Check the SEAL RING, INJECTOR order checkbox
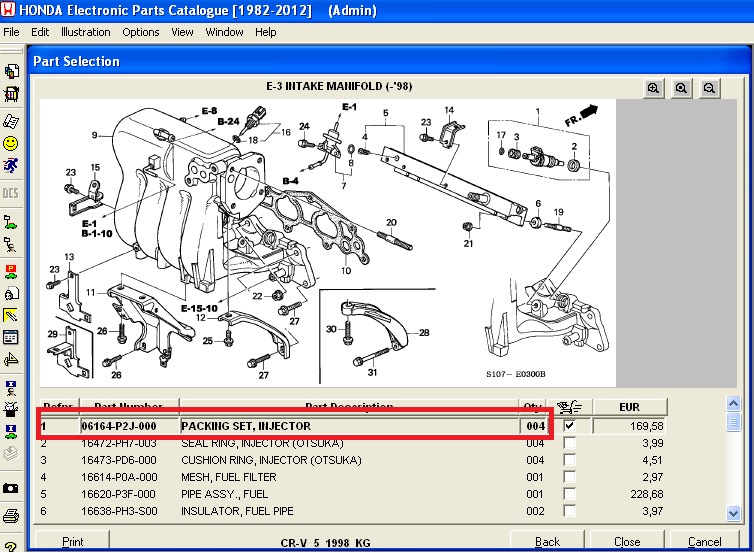Screen dimensions: 754x553 (x=569, y=443)
